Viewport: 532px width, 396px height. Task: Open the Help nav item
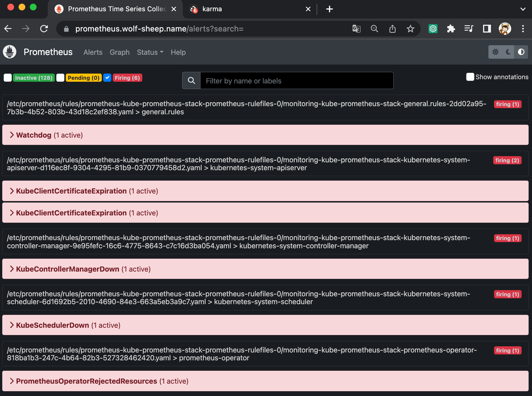coord(178,52)
